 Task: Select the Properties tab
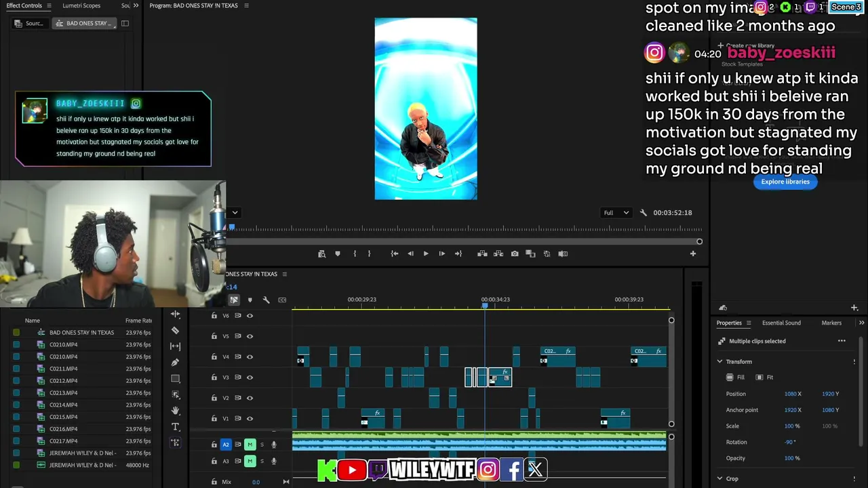pyautogui.click(x=729, y=323)
